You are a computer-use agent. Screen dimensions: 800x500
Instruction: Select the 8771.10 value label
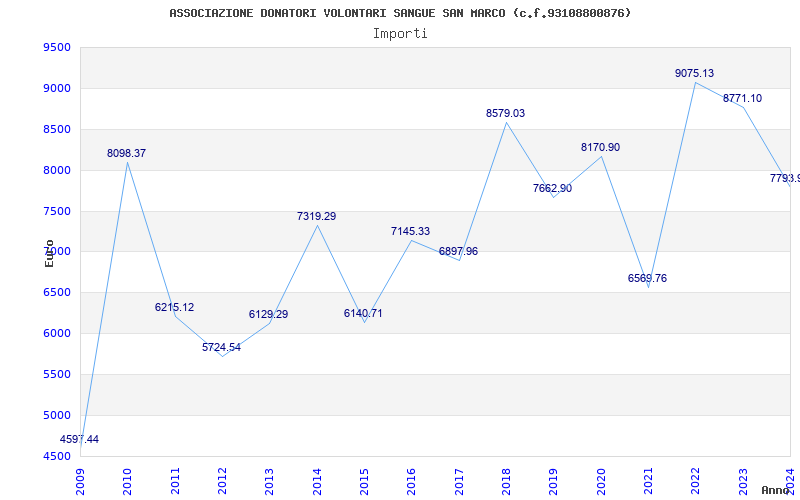[x=742, y=99]
